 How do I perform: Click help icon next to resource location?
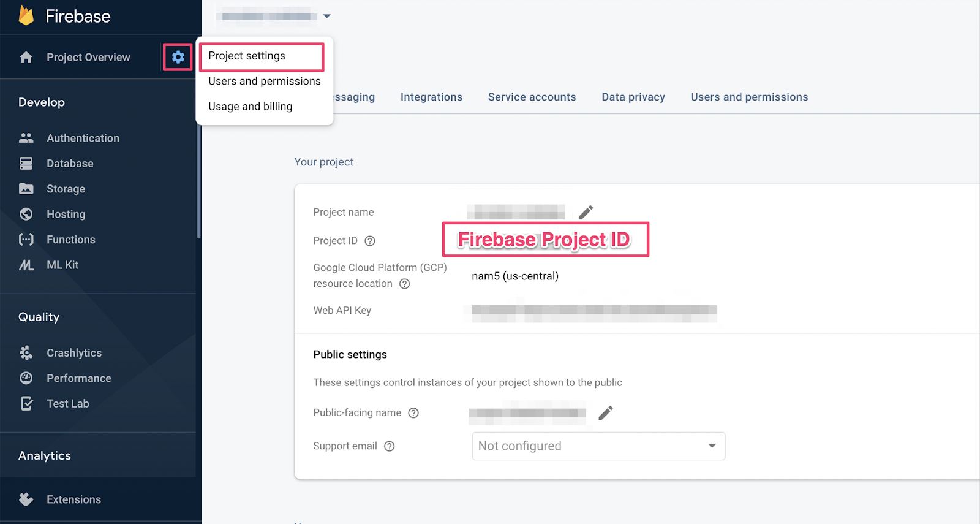click(404, 284)
